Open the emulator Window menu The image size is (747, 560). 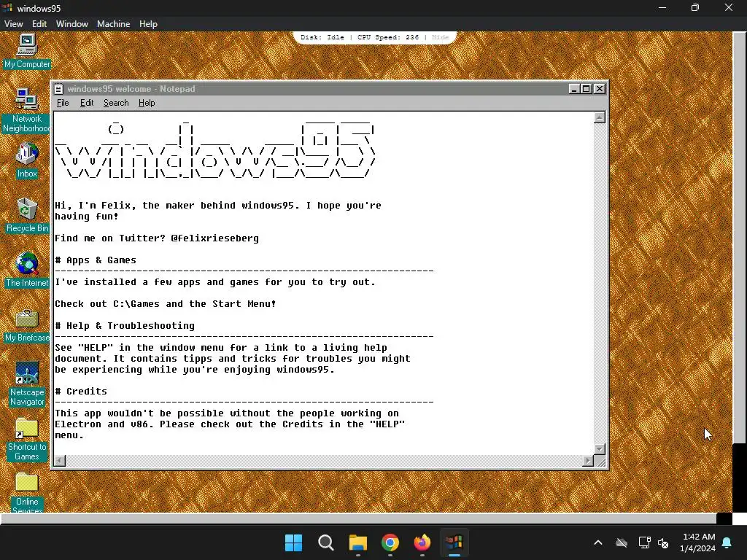tap(72, 24)
